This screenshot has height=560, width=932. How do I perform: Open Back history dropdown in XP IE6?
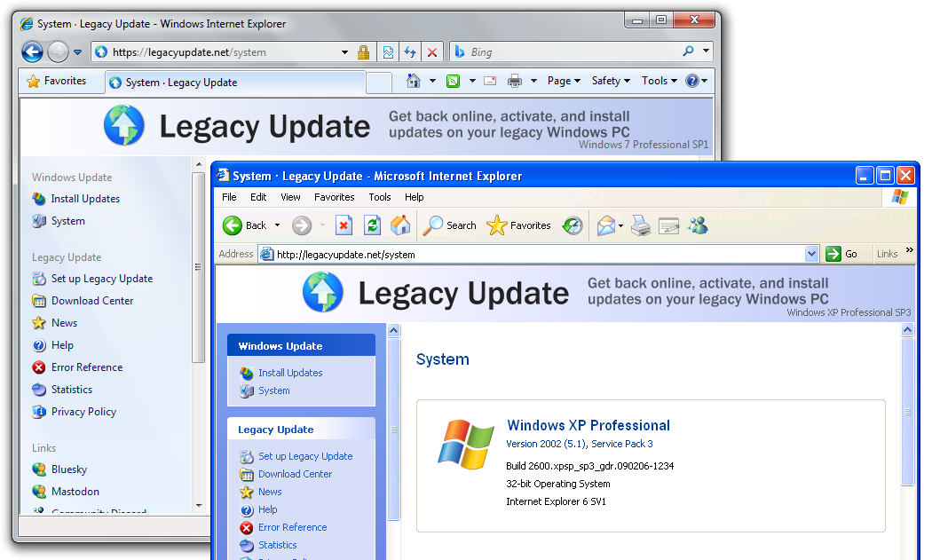pos(277,225)
